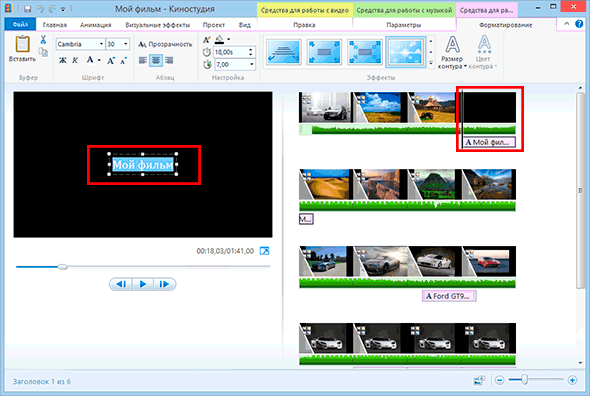Increase font size with the larger A icon

click(111, 60)
